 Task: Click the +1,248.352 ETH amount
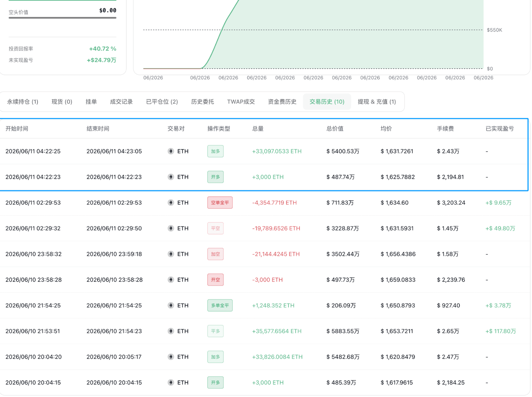coord(273,305)
